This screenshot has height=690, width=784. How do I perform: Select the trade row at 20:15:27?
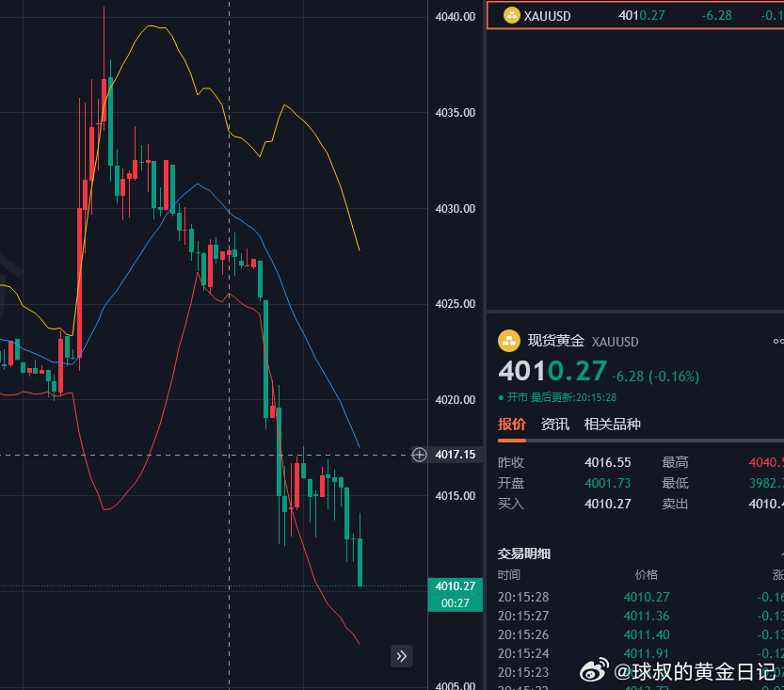641,616
